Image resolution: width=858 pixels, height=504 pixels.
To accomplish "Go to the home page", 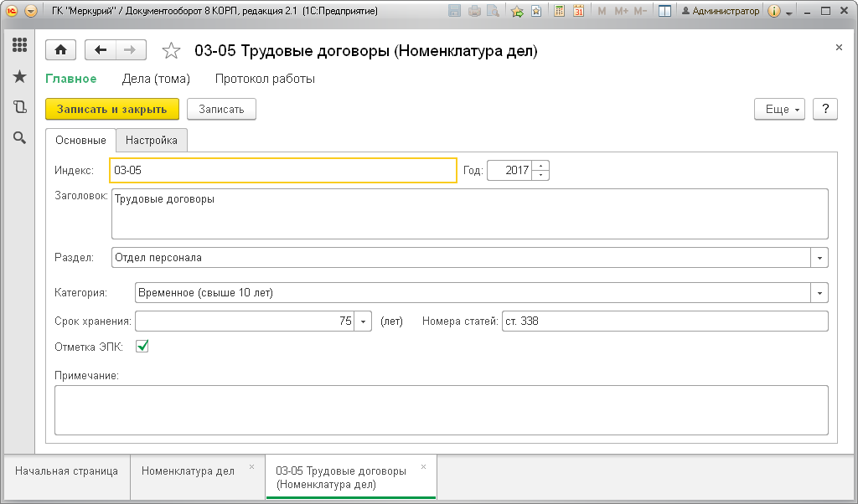I will click(x=60, y=50).
